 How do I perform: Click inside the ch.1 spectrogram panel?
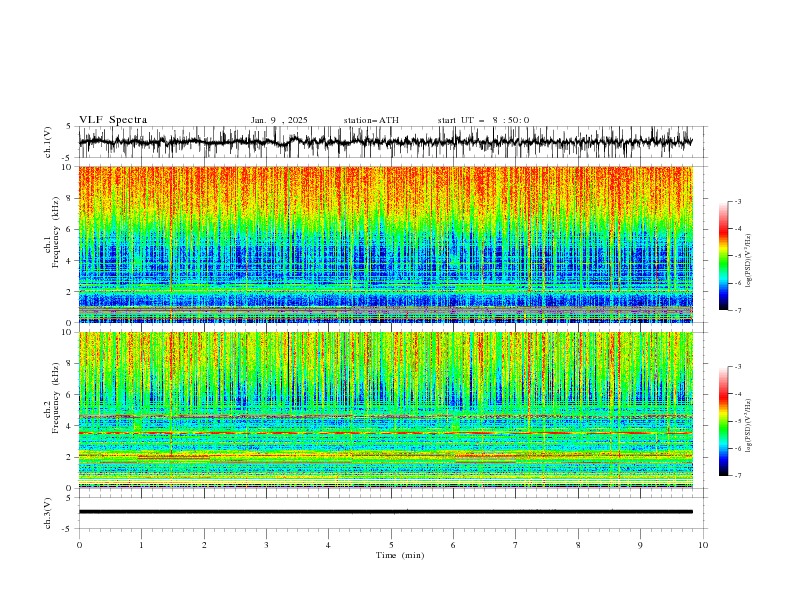pyautogui.click(x=385, y=244)
